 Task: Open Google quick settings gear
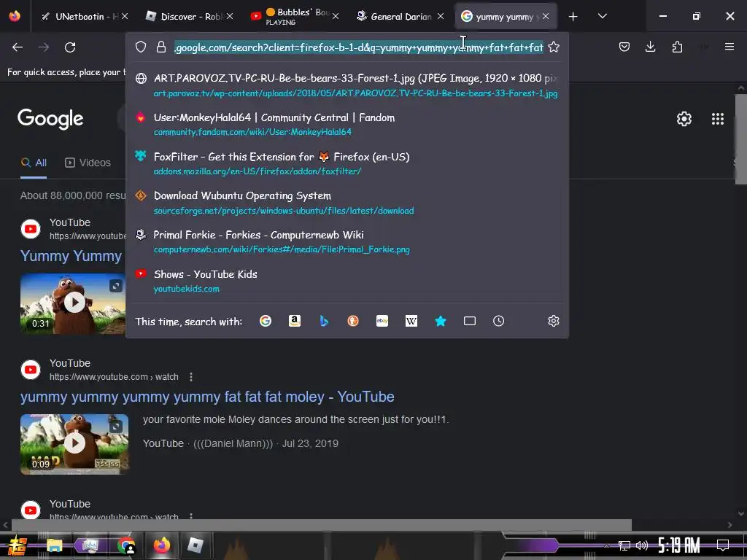pos(684,119)
